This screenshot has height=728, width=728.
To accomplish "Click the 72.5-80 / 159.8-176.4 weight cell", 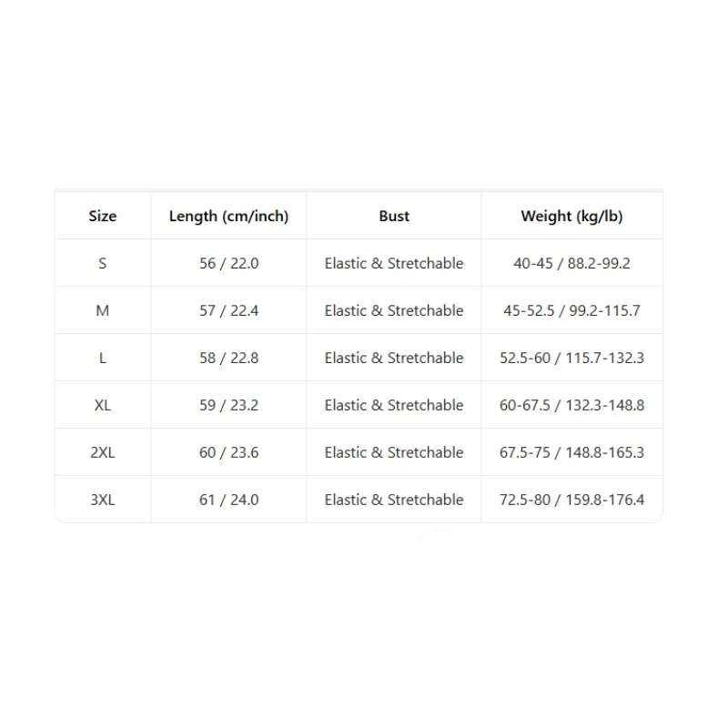I will click(x=571, y=500).
